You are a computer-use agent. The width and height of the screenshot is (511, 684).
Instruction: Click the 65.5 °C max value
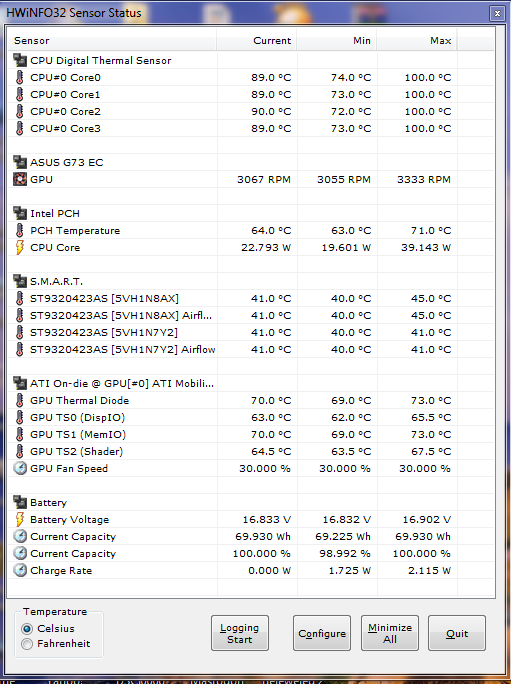tap(431, 418)
